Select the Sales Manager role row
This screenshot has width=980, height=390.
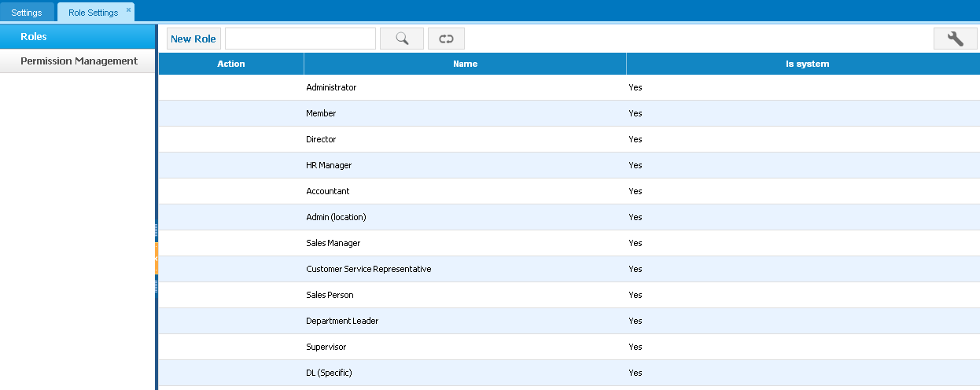(x=569, y=243)
